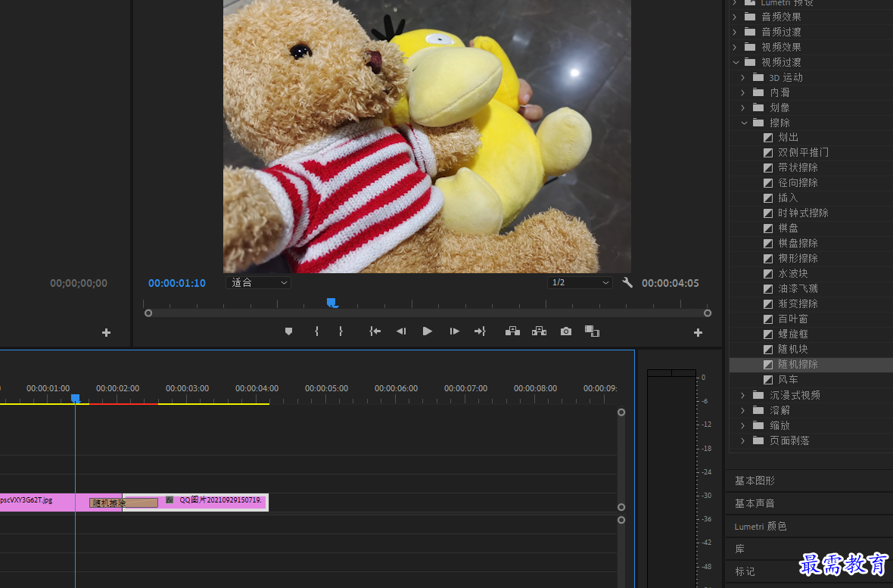The width and height of the screenshot is (893, 588).
Task: Expand the 沉浸式视频 folder
Action: click(742, 395)
